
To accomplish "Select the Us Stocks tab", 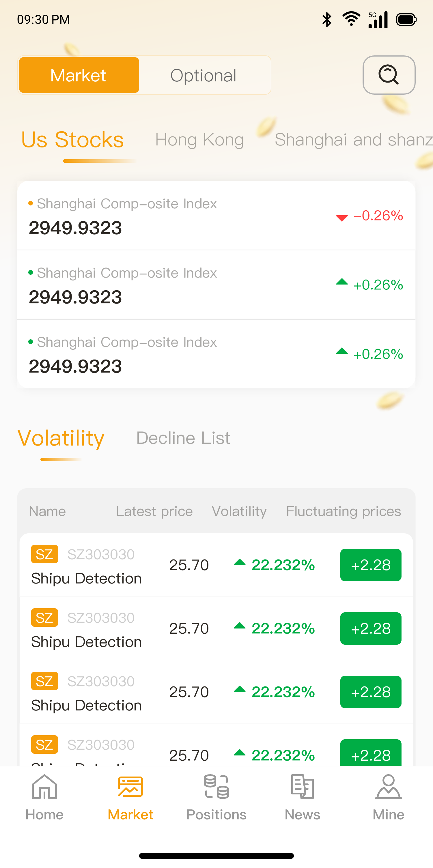I will (x=72, y=140).
